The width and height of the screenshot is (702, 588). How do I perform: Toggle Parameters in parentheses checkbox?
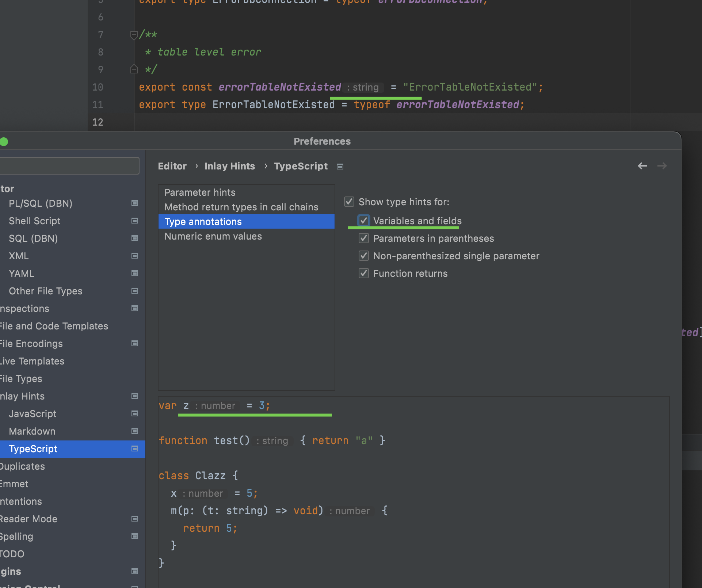pos(364,238)
